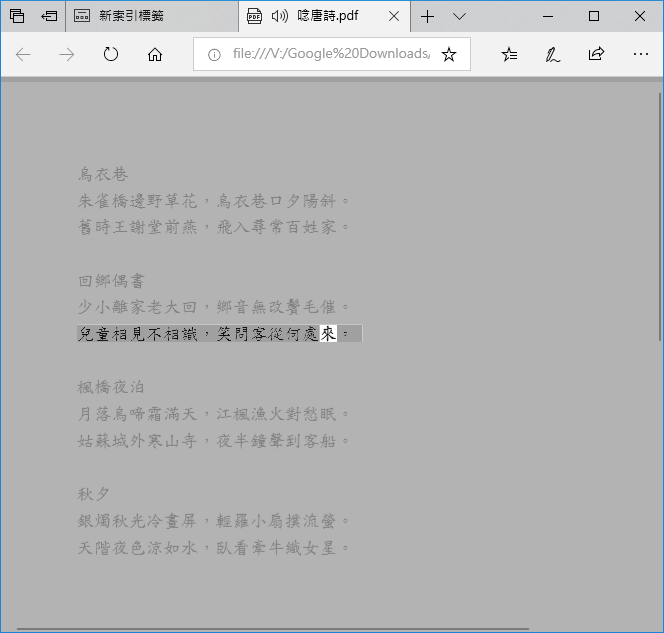The width and height of the screenshot is (664, 633).
Task: Go to the home page
Action: 155,54
